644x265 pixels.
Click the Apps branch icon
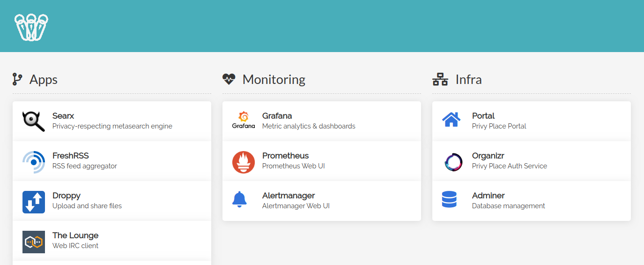pos(17,79)
